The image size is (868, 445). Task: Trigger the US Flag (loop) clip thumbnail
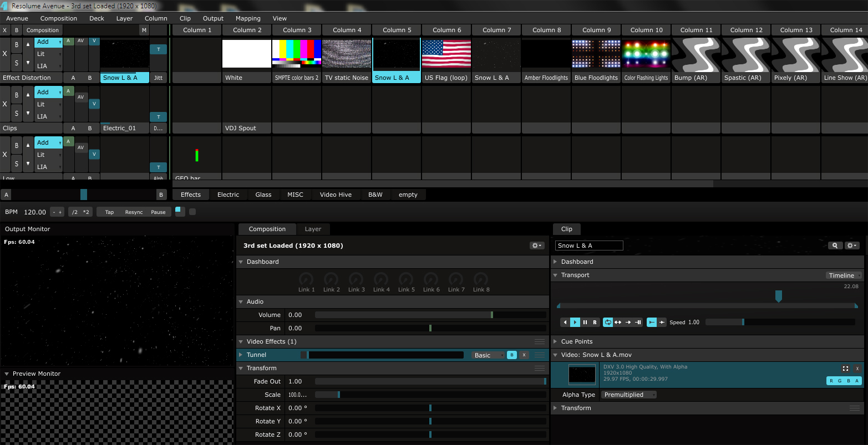point(446,54)
